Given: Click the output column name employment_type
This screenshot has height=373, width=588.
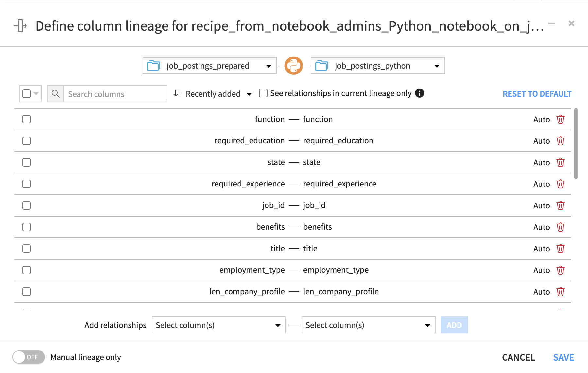Looking at the screenshot, I should 336,270.
